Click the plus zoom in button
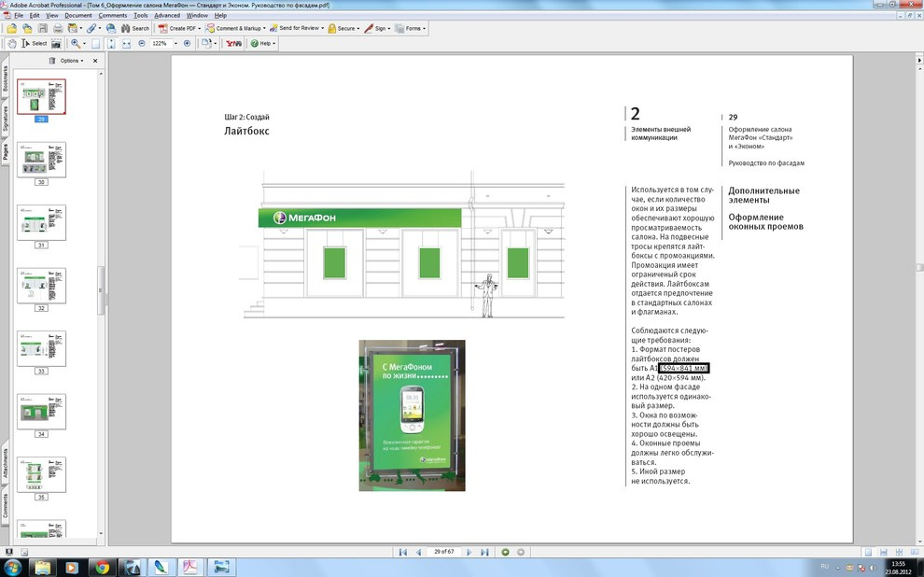 188,44
